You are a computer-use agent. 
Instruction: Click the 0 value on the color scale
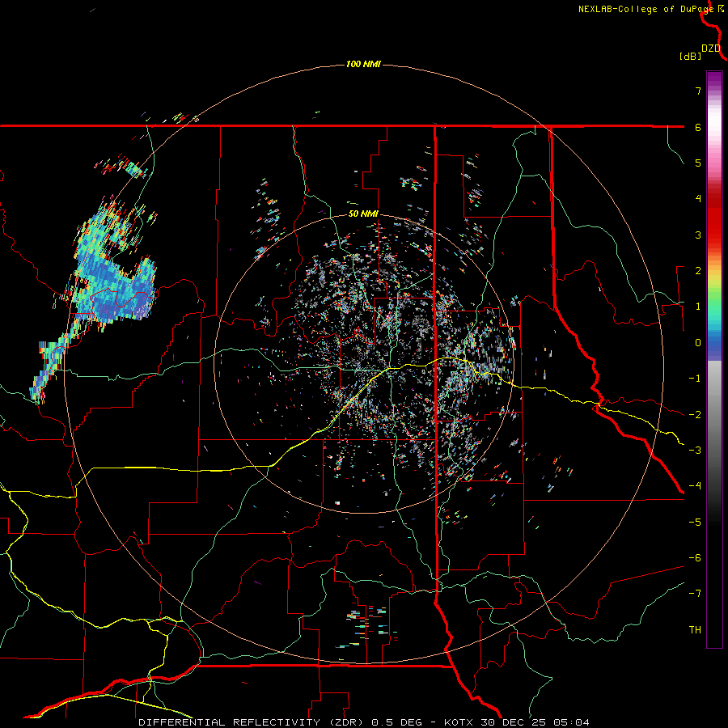tap(698, 343)
